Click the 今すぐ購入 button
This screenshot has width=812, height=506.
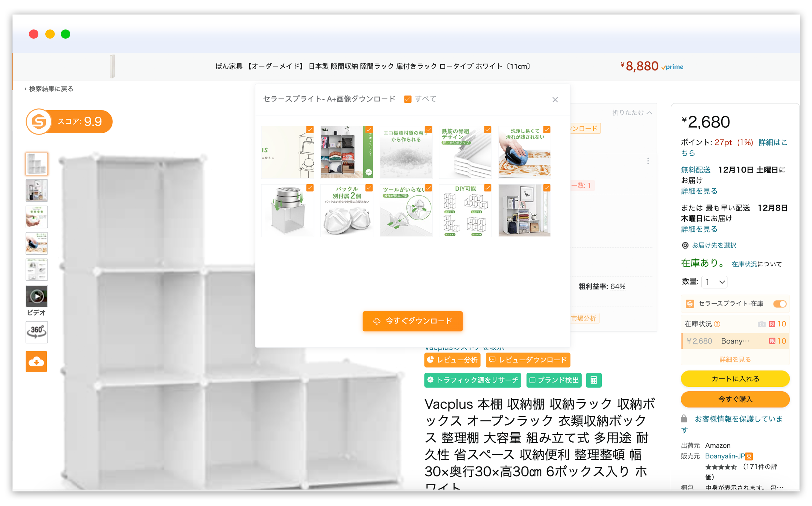(735, 400)
